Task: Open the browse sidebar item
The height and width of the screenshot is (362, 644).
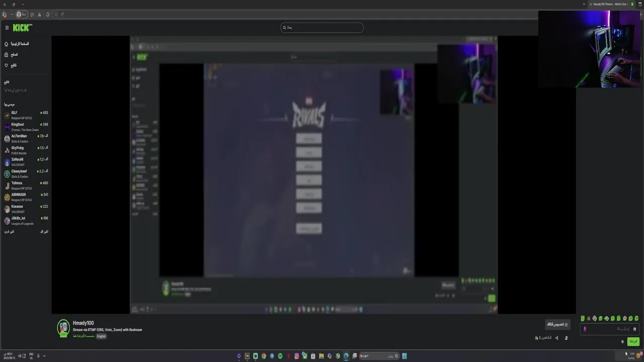Action: [11, 54]
